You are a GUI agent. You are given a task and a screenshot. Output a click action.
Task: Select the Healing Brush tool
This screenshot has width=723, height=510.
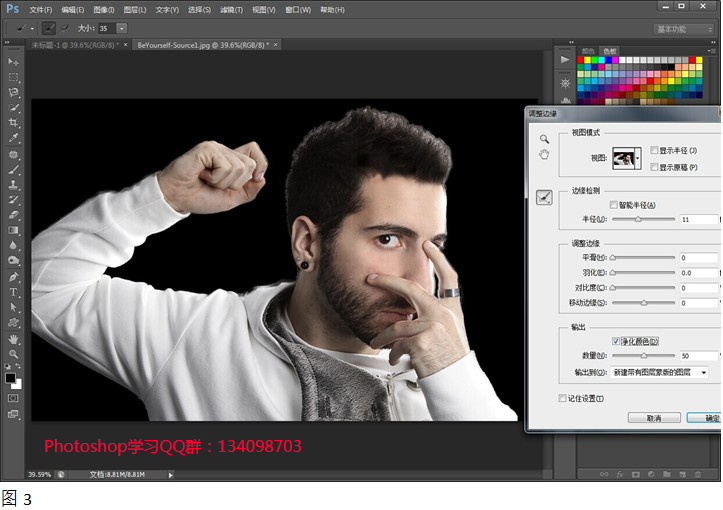point(13,154)
